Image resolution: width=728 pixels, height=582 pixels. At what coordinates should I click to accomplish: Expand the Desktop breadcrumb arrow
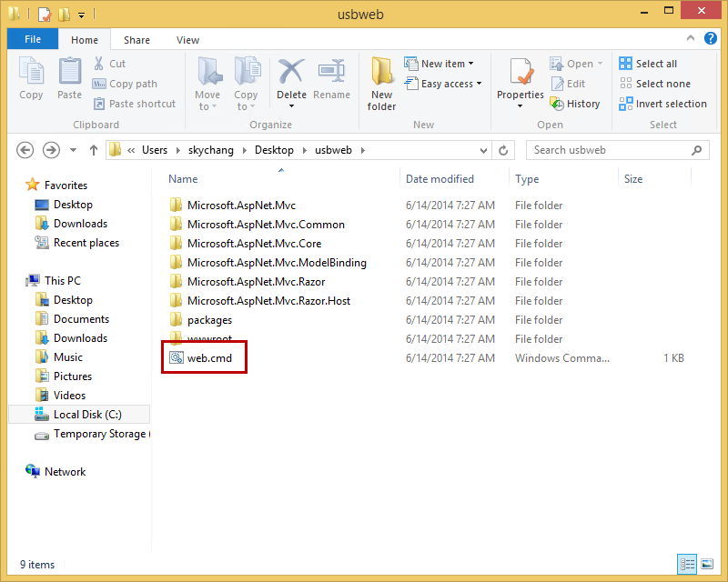coord(305,150)
